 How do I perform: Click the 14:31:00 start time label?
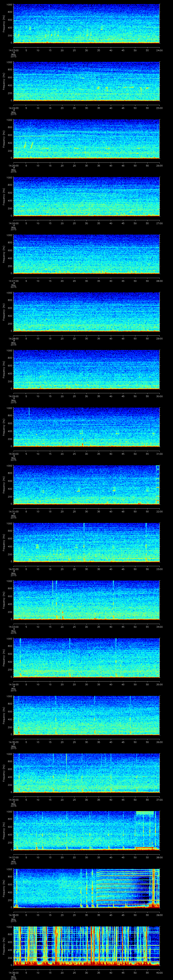point(13,511)
